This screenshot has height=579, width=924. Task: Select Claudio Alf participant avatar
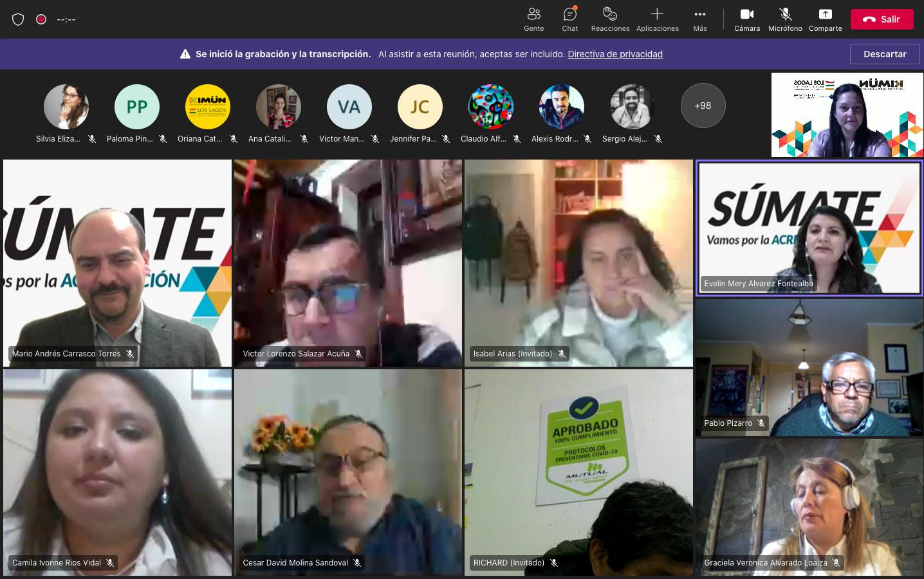[x=491, y=106]
